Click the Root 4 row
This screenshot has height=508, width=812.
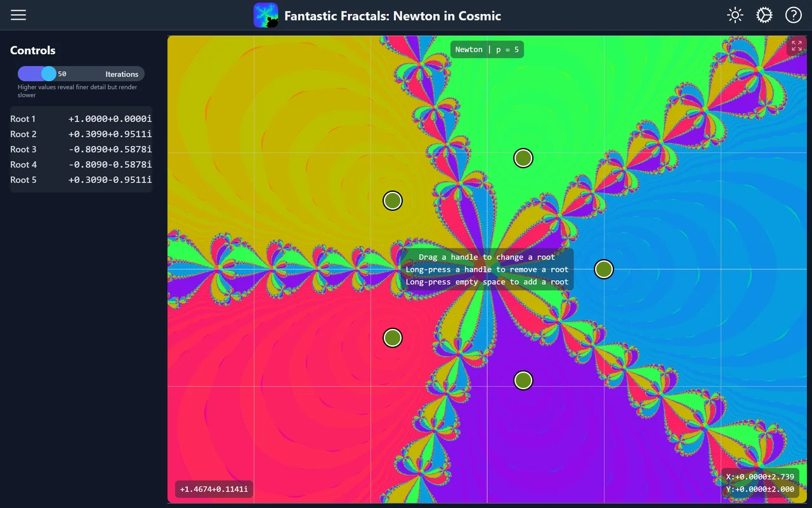pos(81,164)
